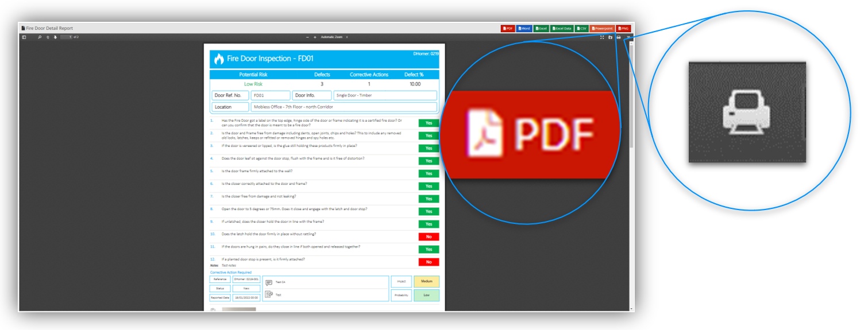Open the find-in-document search tool

click(x=40, y=37)
